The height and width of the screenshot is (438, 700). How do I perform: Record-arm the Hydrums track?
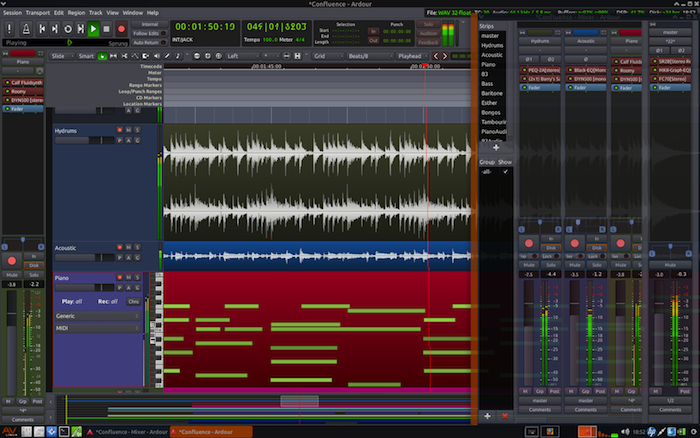[x=119, y=130]
